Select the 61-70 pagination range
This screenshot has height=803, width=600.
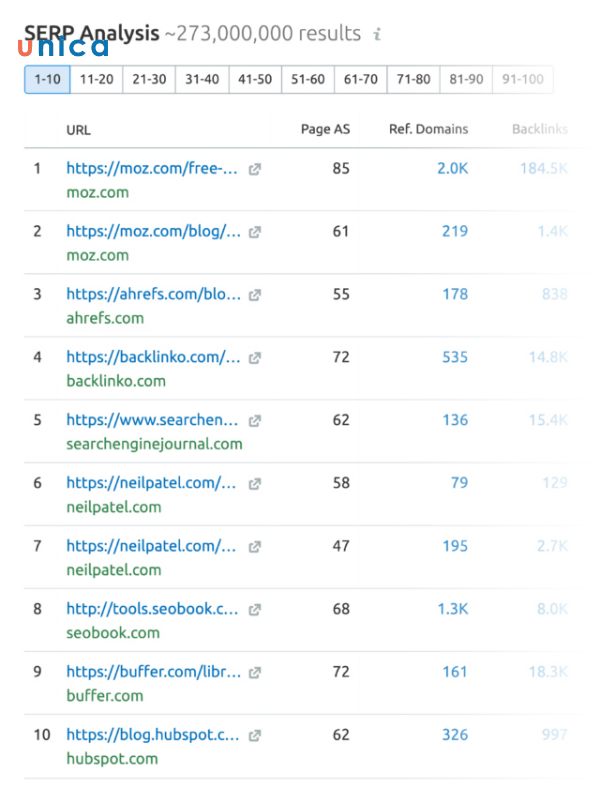[360, 79]
